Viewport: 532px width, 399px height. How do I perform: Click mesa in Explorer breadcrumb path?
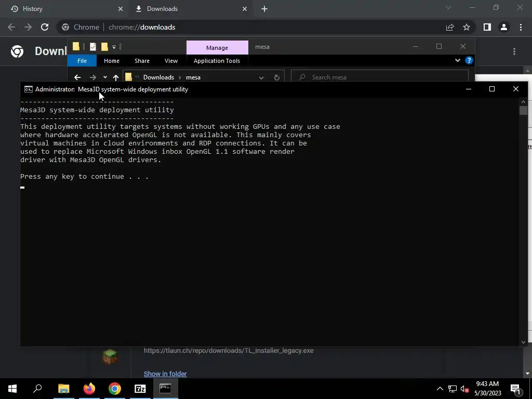(x=193, y=77)
